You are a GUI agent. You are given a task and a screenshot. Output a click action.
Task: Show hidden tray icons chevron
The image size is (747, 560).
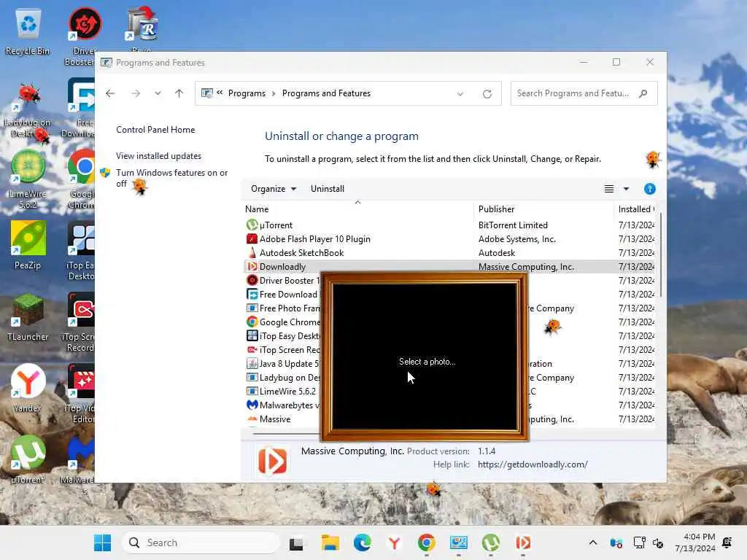point(592,542)
